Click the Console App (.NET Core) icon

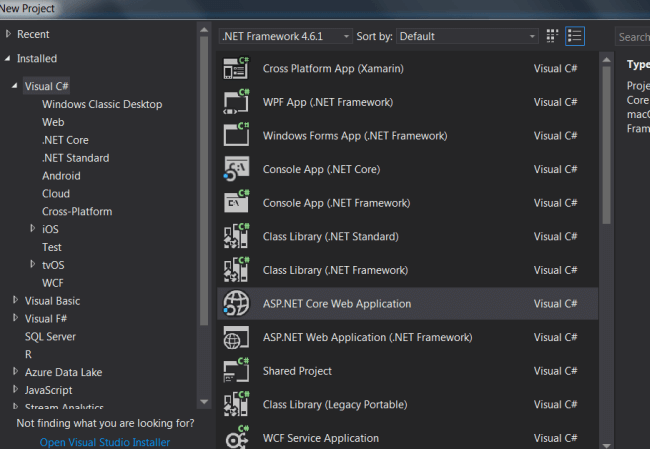coord(236,169)
